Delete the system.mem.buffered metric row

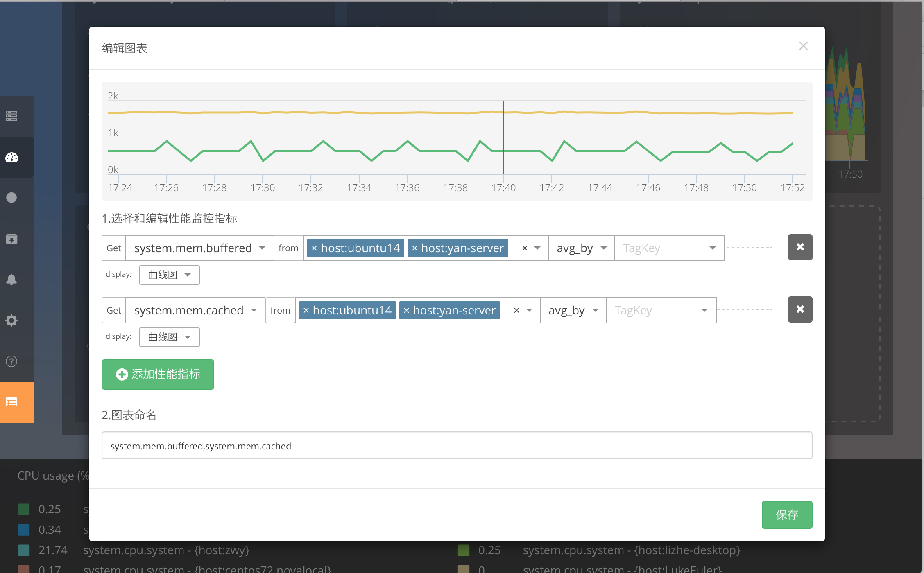click(x=799, y=247)
